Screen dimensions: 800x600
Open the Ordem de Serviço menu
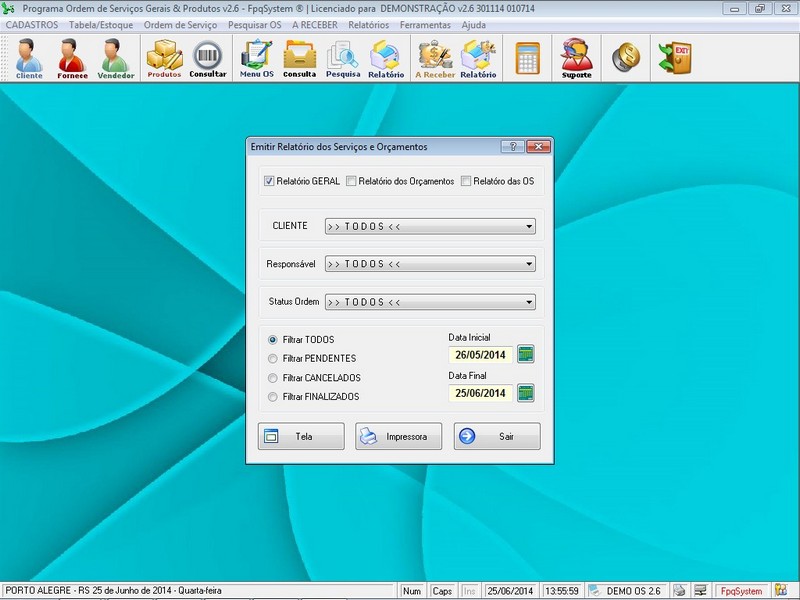point(180,24)
